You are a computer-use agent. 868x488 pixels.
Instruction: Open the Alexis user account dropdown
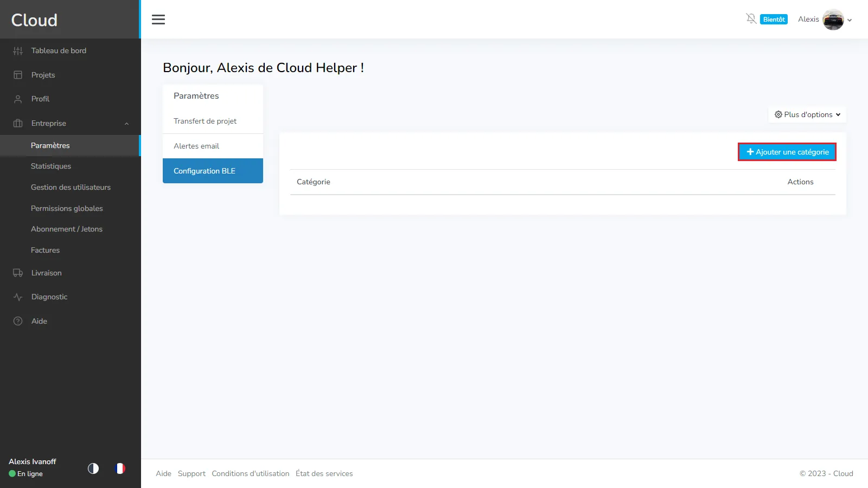(849, 20)
